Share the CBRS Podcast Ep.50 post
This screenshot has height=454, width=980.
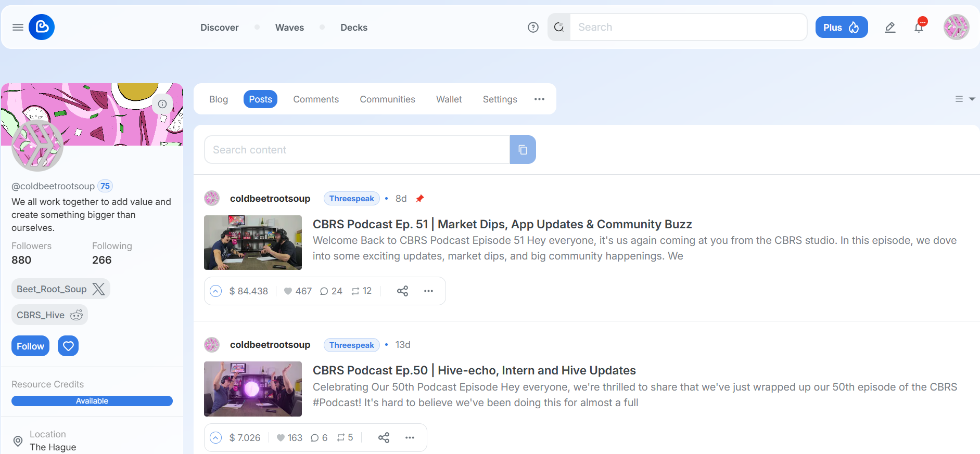pyautogui.click(x=384, y=438)
